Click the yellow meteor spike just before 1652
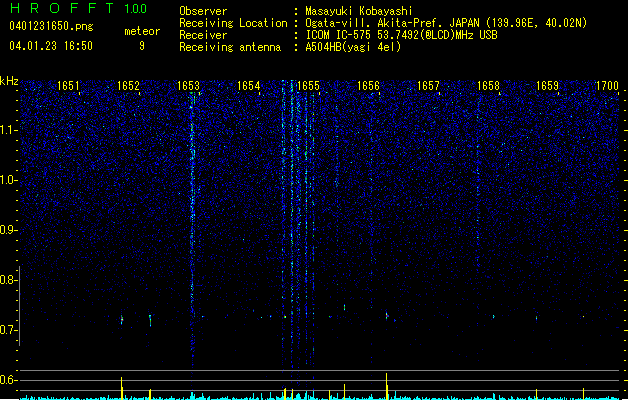This screenshot has width=629, height=400. click(x=122, y=388)
